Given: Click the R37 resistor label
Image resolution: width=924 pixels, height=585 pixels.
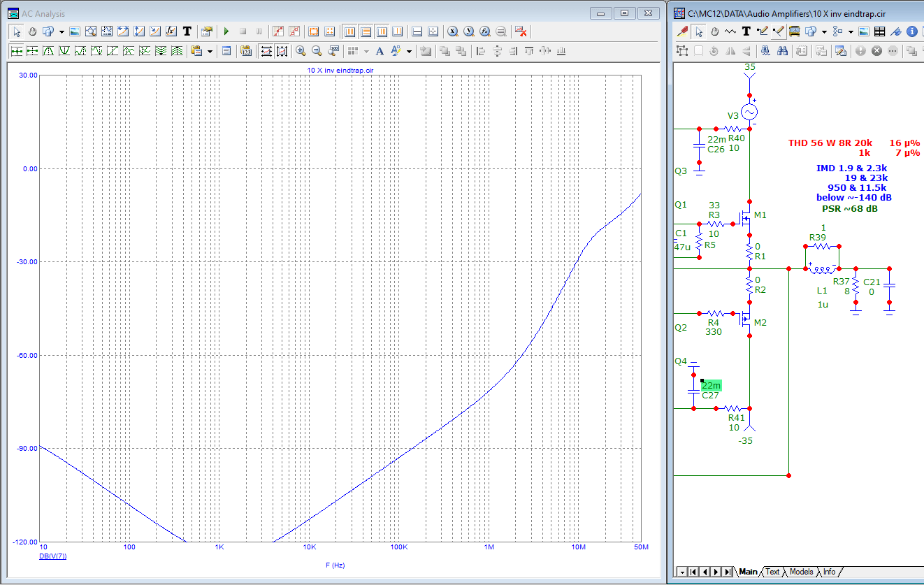Looking at the screenshot, I should (841, 281).
